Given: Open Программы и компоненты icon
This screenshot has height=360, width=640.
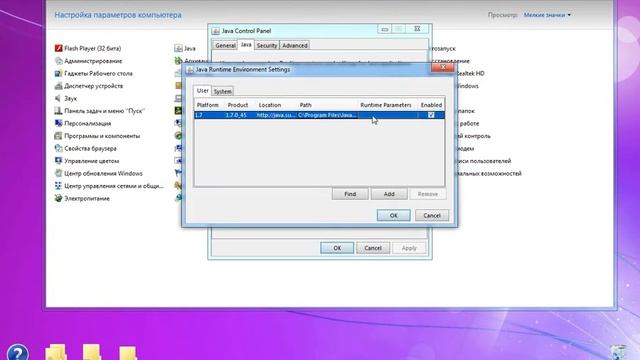Looking at the screenshot, I should click(x=58, y=136).
